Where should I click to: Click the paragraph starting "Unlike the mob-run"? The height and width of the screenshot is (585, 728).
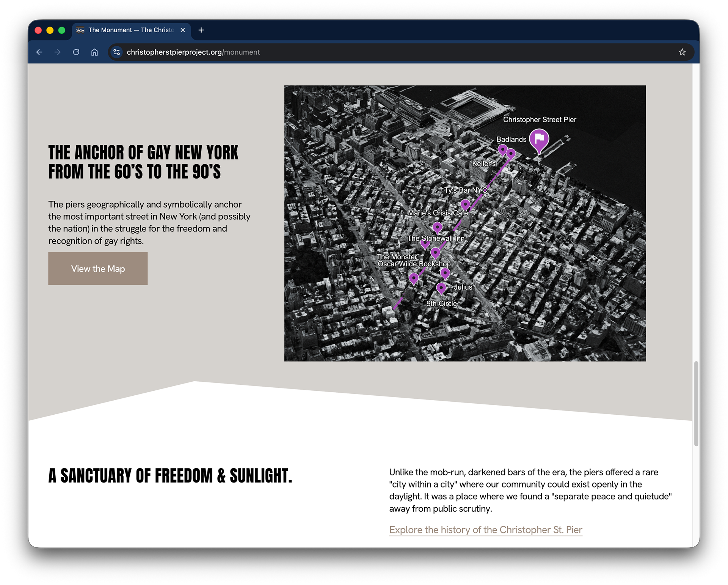click(x=530, y=490)
